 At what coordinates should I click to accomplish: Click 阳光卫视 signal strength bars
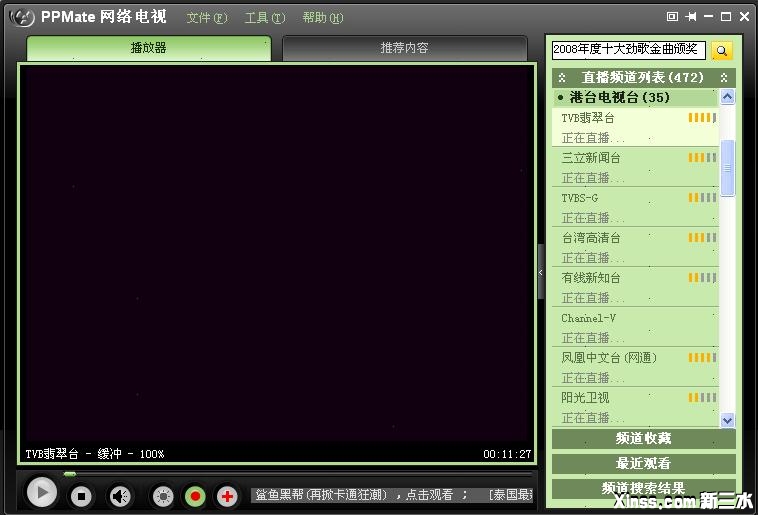pos(702,397)
